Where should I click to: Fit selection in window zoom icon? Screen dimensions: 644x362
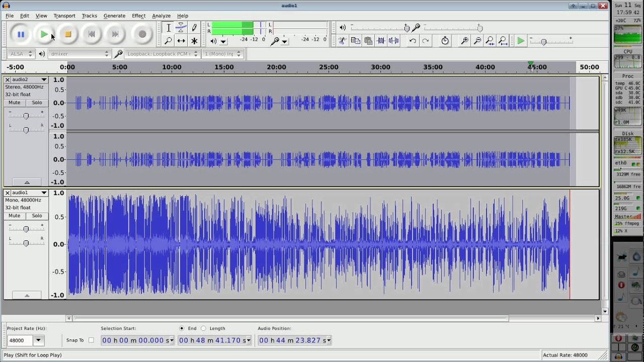490,41
